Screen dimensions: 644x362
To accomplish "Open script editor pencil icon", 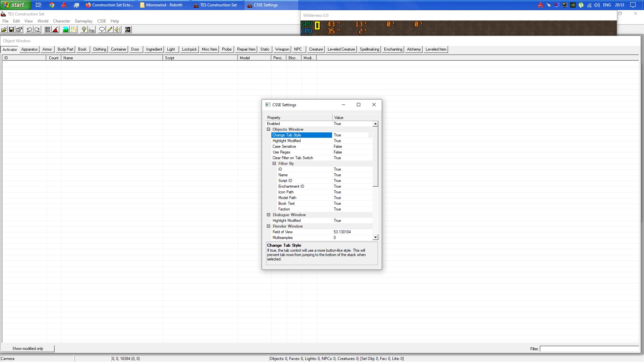I will coord(110,30).
